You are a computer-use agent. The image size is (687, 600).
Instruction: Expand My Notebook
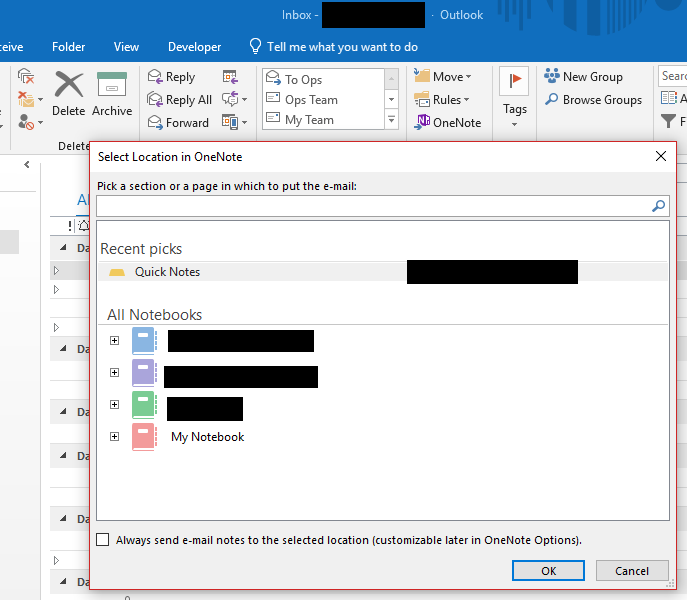[x=114, y=437]
